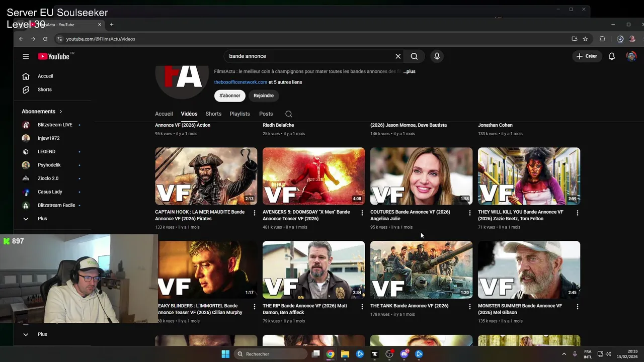
Task: Click the address bar URL
Action: [x=101, y=39]
